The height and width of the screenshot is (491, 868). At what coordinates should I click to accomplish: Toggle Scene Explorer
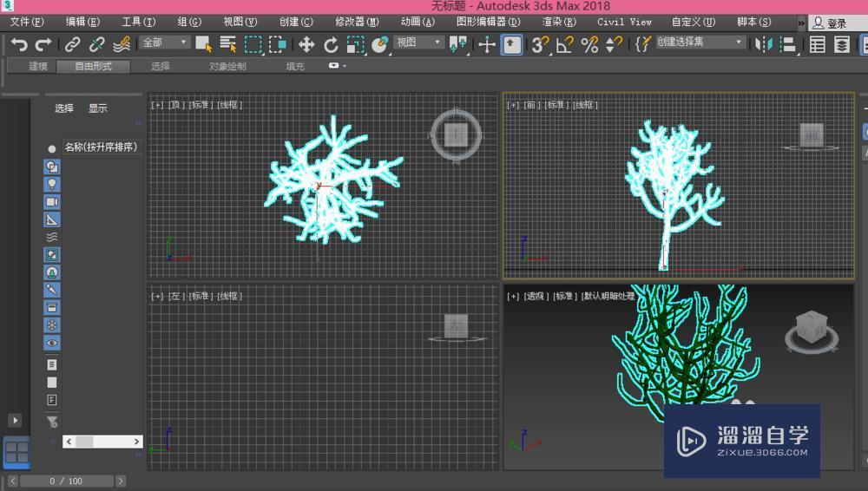click(817, 43)
